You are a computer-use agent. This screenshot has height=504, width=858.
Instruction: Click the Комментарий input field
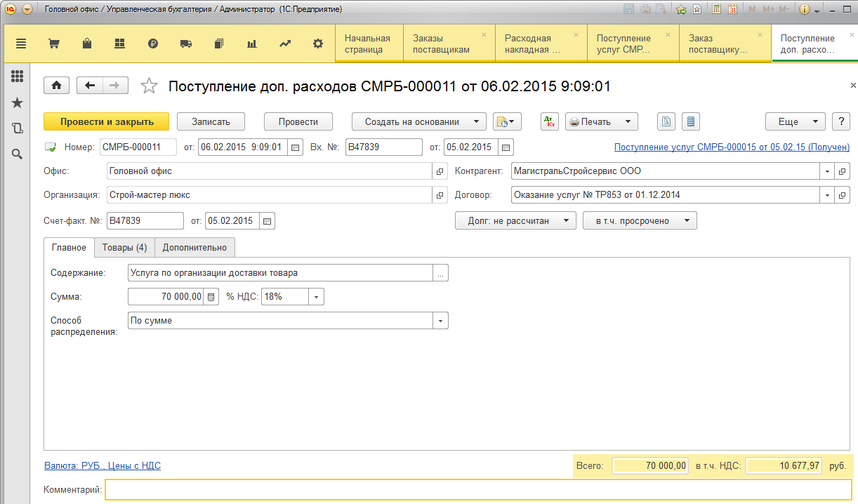[x=479, y=489]
